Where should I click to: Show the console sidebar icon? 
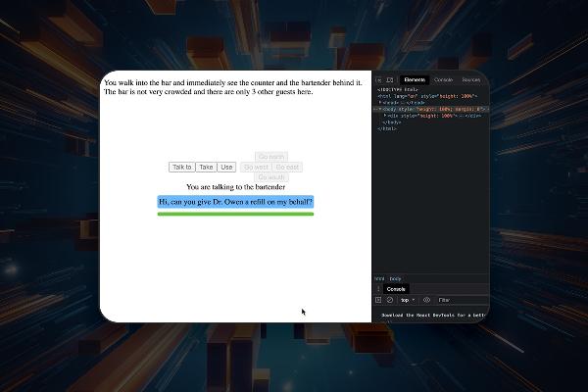point(378,300)
